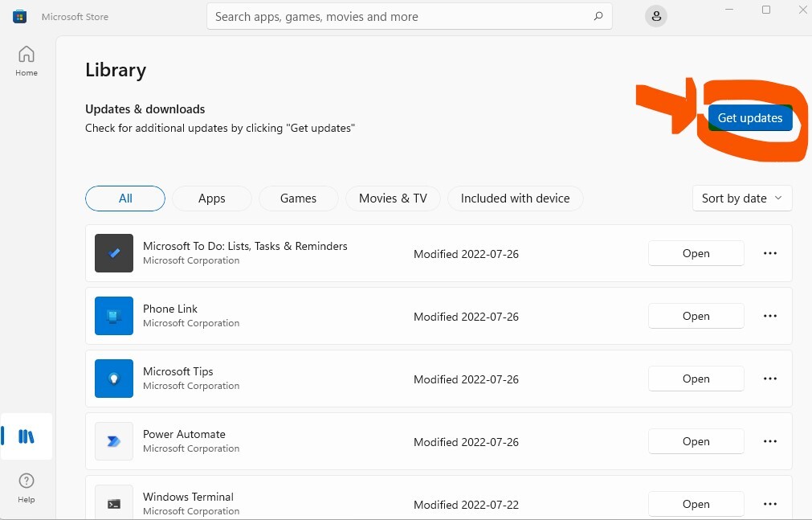
Task: Click the Windows Terminal app name
Action: (188, 497)
